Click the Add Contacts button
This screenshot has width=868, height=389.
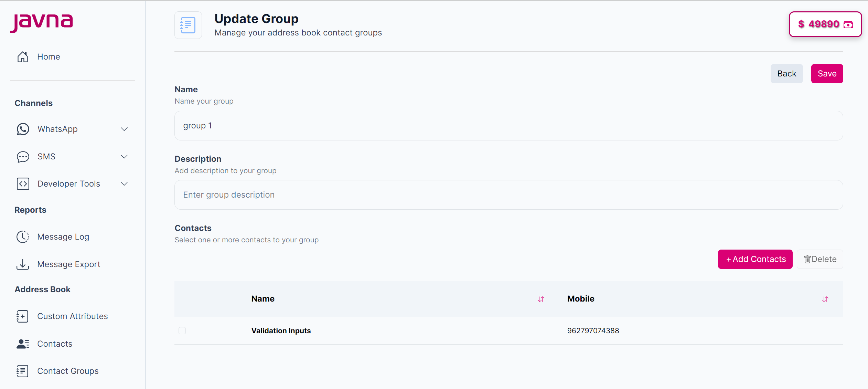(755, 259)
